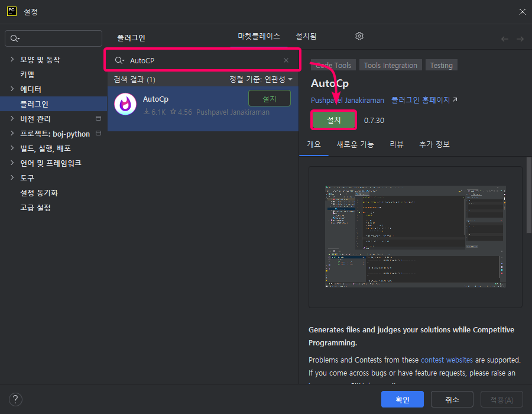Open the 정렬 기준: 연관성 sort dropdown
532x414 pixels.
[x=261, y=79]
